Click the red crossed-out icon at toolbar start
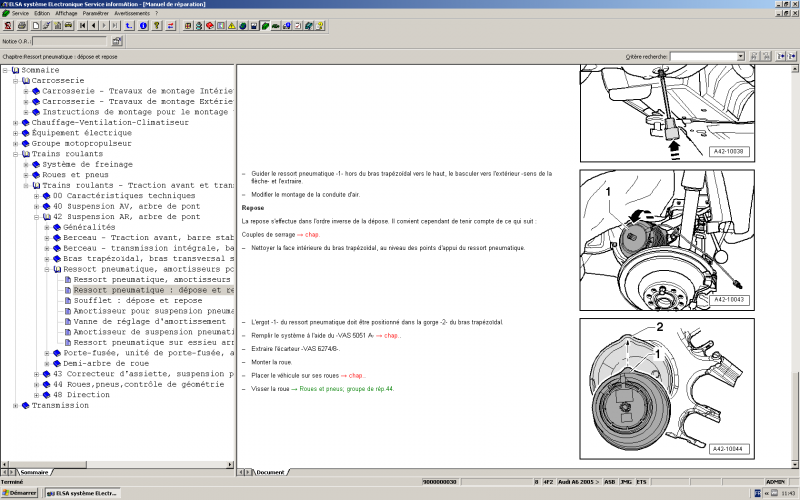 8,26
